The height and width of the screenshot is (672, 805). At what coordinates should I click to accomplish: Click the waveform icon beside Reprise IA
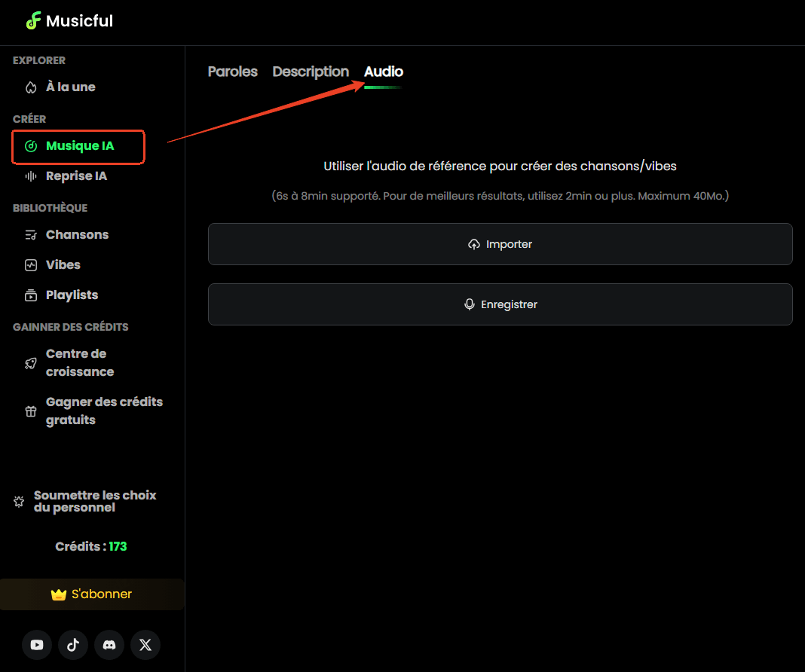31,176
